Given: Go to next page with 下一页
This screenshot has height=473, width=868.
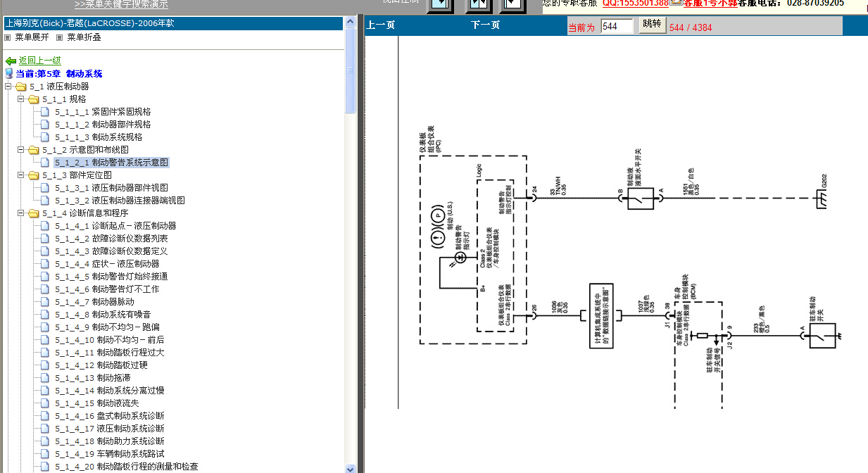Looking at the screenshot, I should 485,25.
